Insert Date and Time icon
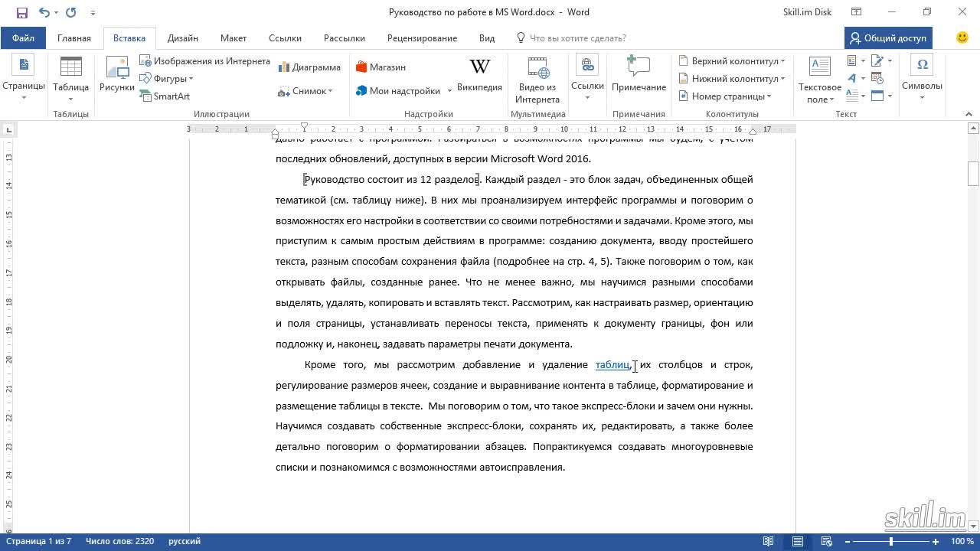Screen dimensions: 980x551 tap(877, 78)
